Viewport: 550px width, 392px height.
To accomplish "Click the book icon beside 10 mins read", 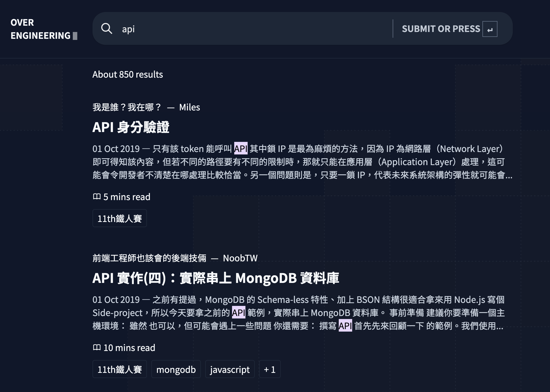I will pos(97,347).
